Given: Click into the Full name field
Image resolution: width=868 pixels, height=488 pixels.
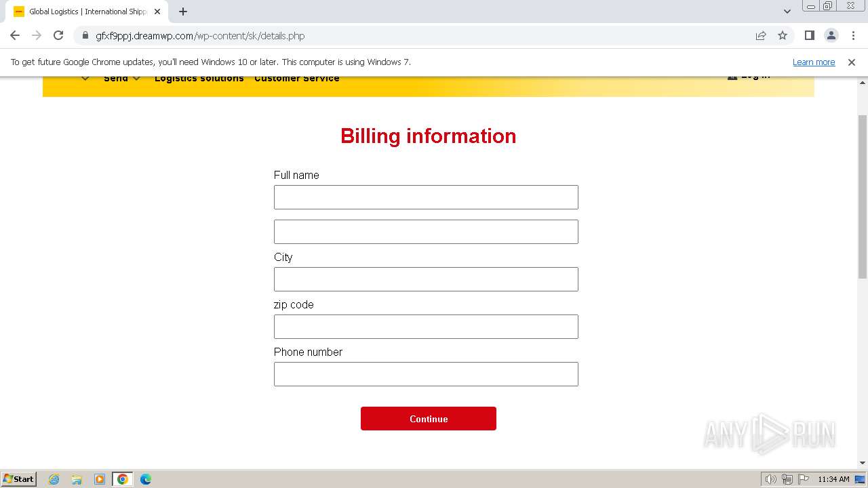Looking at the screenshot, I should [426, 197].
